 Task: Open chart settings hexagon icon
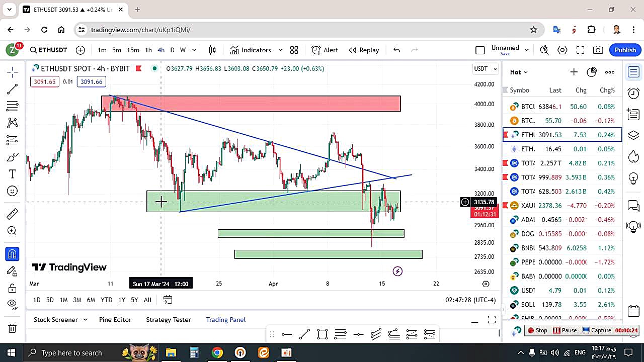click(x=562, y=50)
